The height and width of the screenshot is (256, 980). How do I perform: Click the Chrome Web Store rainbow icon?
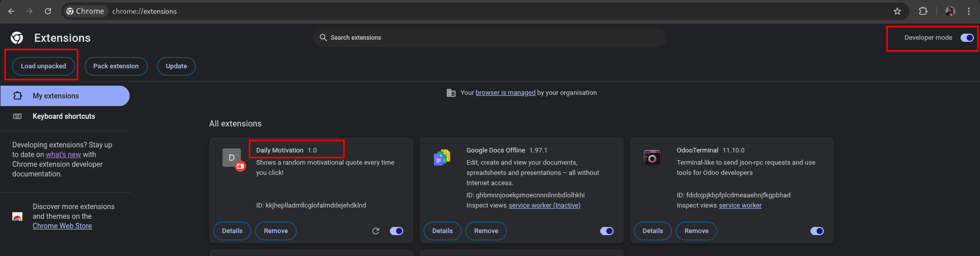[17, 217]
